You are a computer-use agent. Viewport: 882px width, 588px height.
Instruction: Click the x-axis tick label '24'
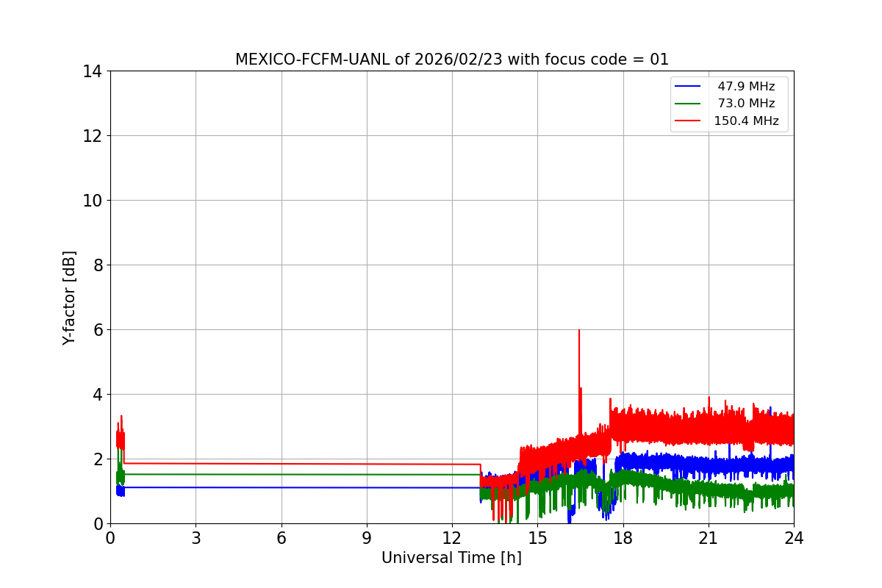point(794,538)
